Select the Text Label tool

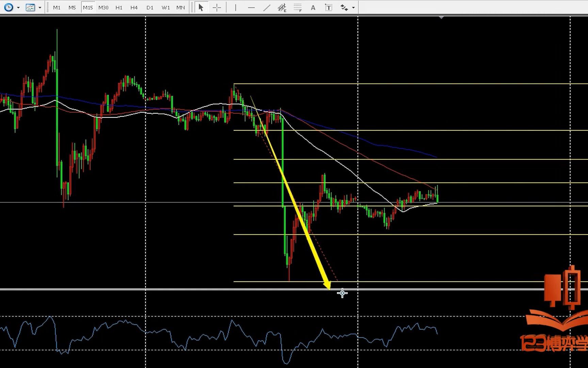[x=328, y=7]
